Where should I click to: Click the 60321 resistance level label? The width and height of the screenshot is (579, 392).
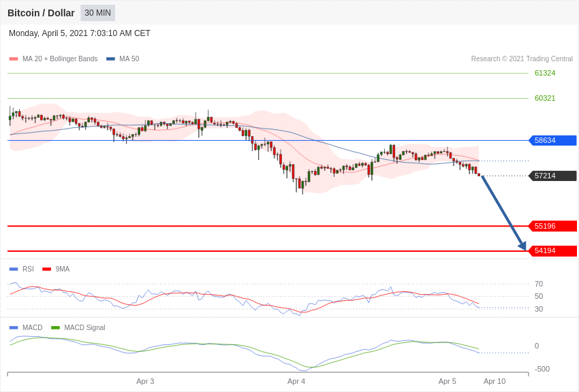pos(545,98)
